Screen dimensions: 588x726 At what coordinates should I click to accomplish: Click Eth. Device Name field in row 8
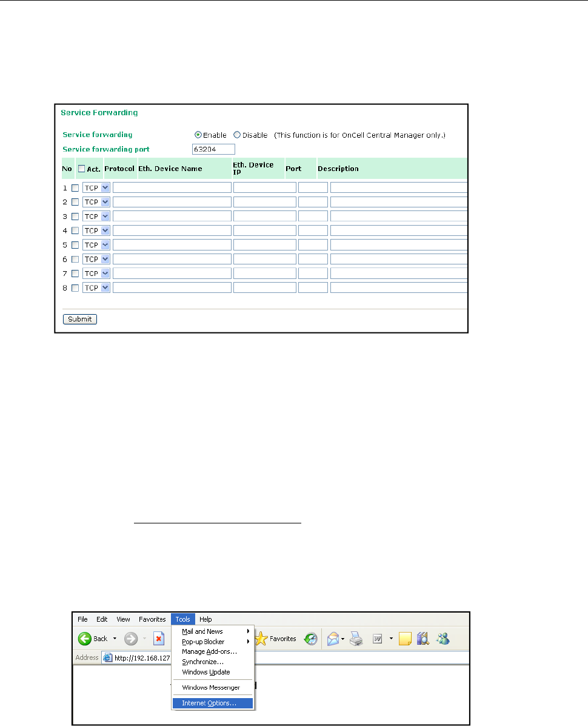click(172, 287)
